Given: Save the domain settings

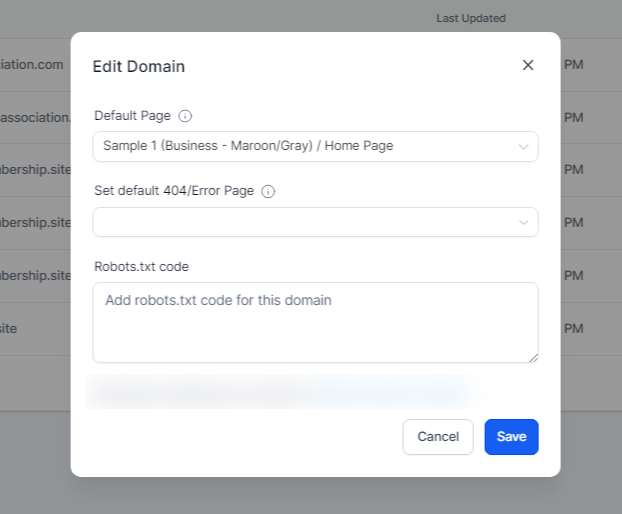Looking at the screenshot, I should [x=511, y=437].
